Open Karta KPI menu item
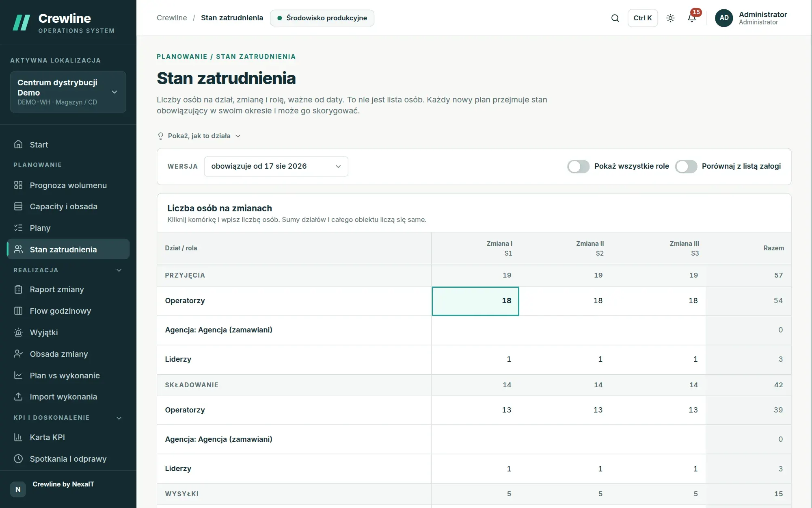812x508 pixels. [x=68, y=437]
